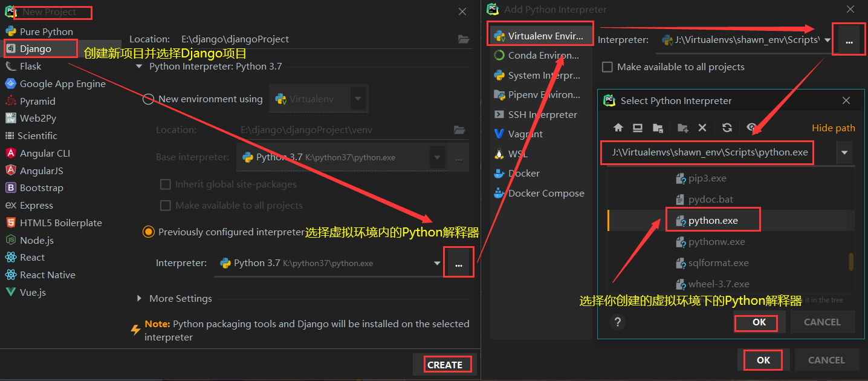Open help in Select Python Interpreter dialog
Viewport: 868px width, 381px height.
(x=617, y=322)
